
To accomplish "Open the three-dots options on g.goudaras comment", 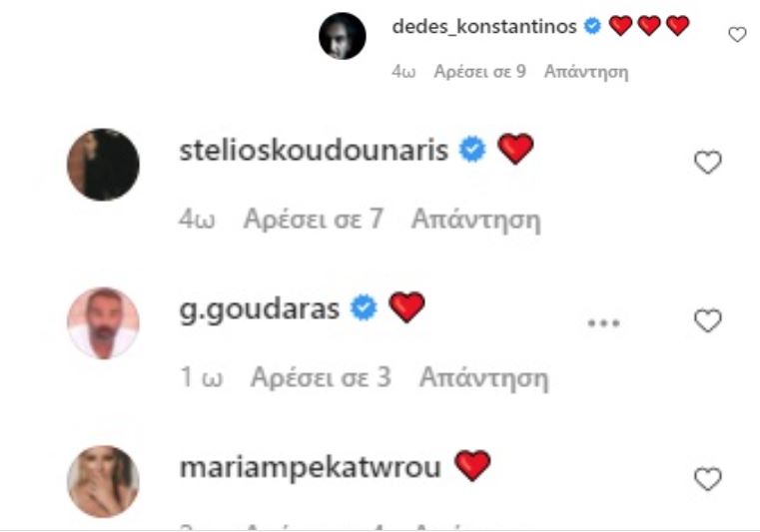I will point(603,322).
